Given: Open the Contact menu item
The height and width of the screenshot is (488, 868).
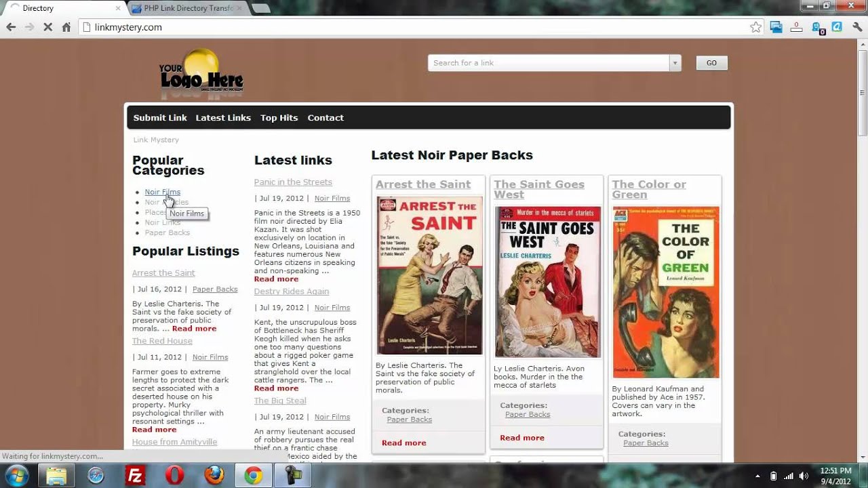Looking at the screenshot, I should (325, 117).
